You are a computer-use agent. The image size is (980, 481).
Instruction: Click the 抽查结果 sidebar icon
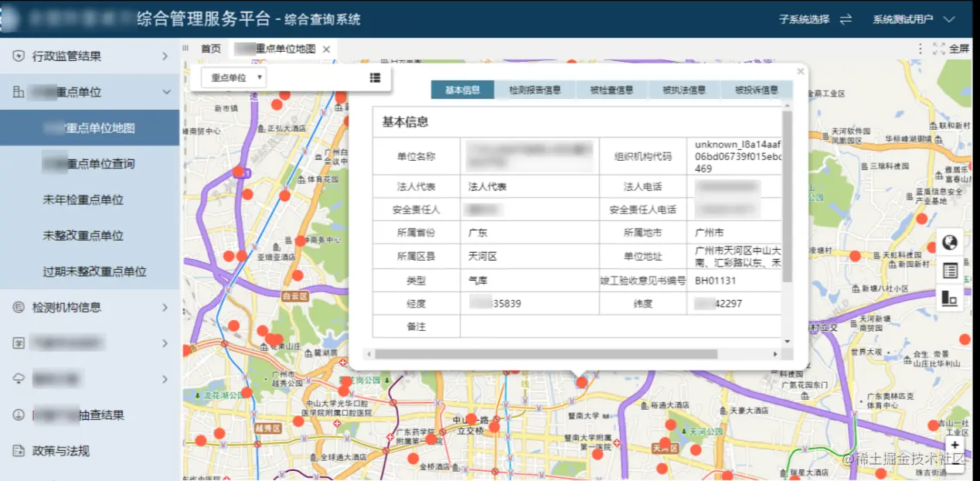point(17,415)
